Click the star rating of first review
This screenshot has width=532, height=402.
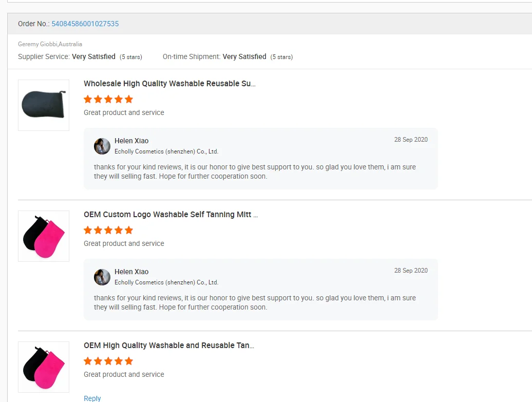point(108,99)
